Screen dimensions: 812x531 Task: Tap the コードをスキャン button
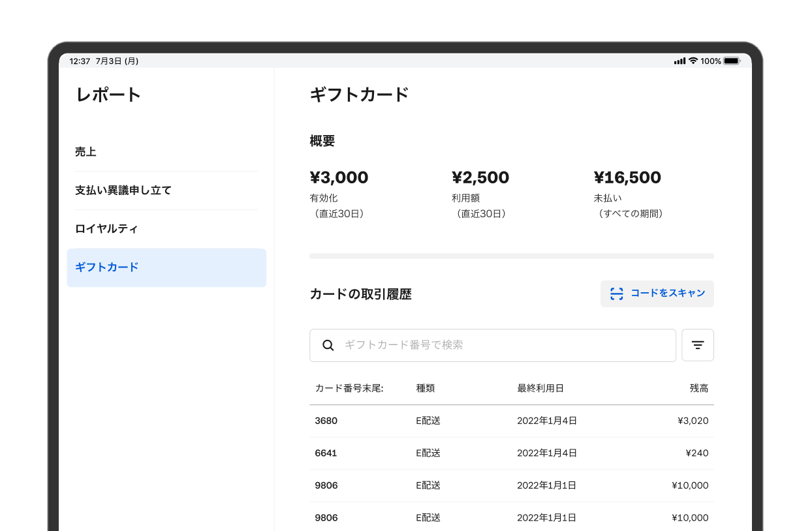657,294
